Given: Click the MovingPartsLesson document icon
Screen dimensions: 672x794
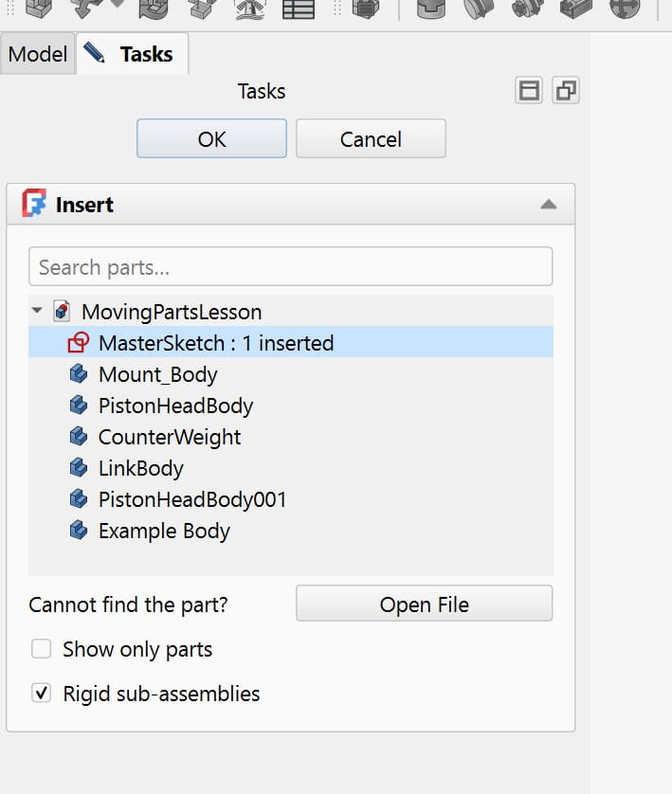Looking at the screenshot, I should 63,312.
